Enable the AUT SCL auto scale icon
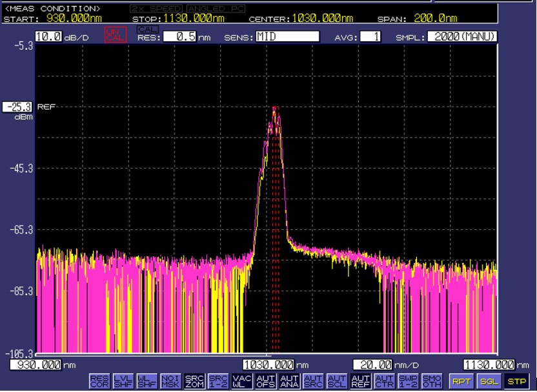 [x=337, y=381]
